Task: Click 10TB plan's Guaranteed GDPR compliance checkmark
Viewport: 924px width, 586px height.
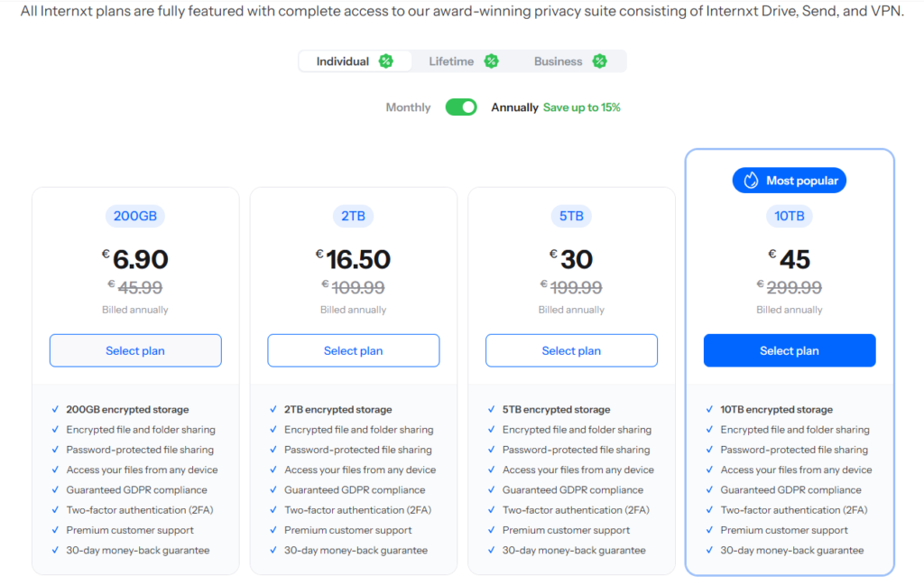Action: [709, 489]
